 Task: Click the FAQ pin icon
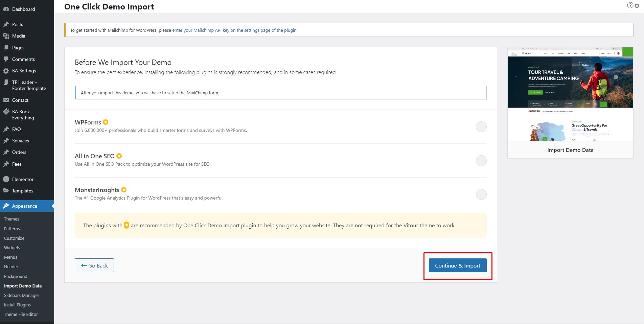pos(6,129)
